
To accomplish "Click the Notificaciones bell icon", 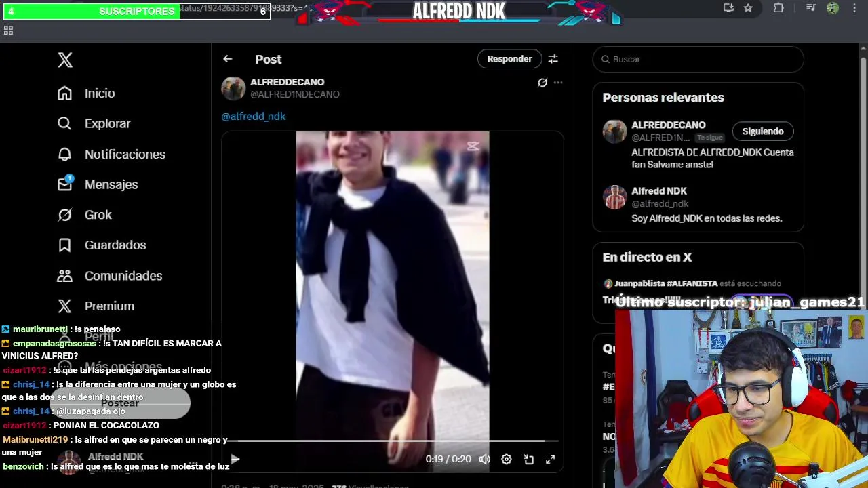I will tap(64, 154).
